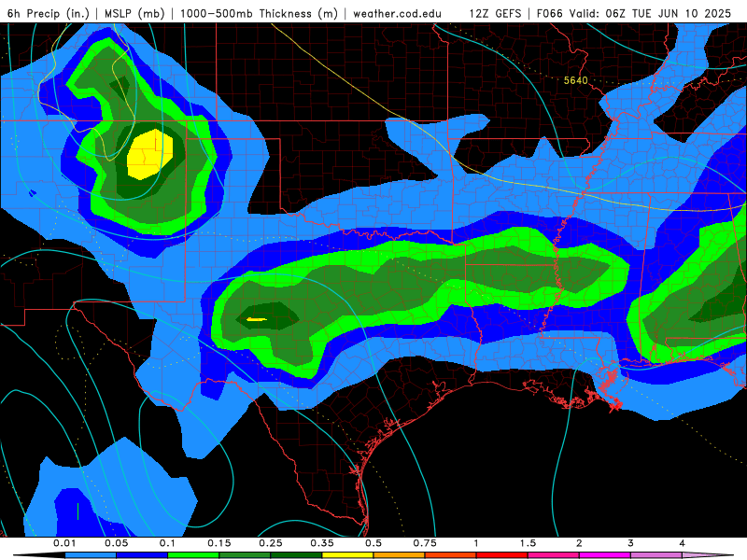Click the '1000-500mb Thickness (m)' header label
Viewport: 747px width, 560px height.
click(x=259, y=13)
